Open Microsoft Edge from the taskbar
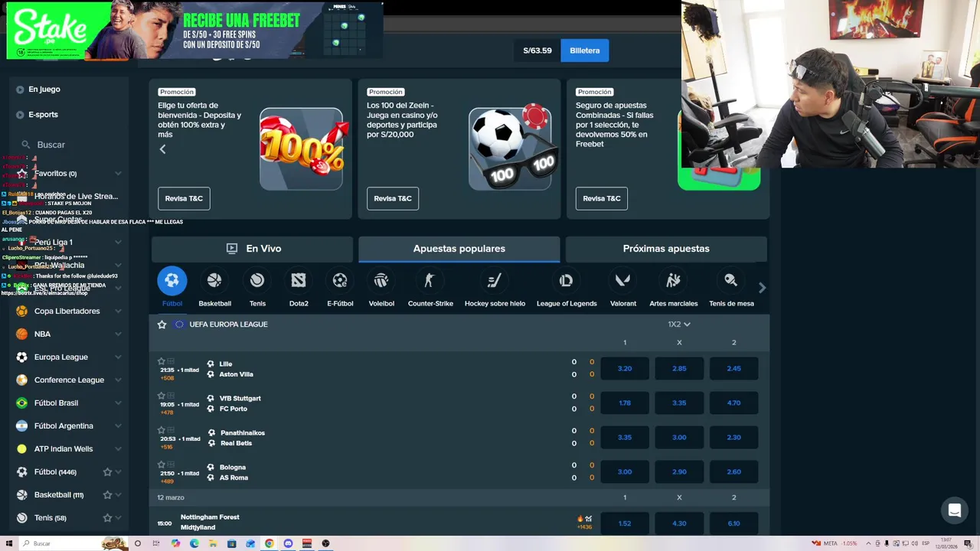This screenshot has width=980, height=551. (194, 543)
